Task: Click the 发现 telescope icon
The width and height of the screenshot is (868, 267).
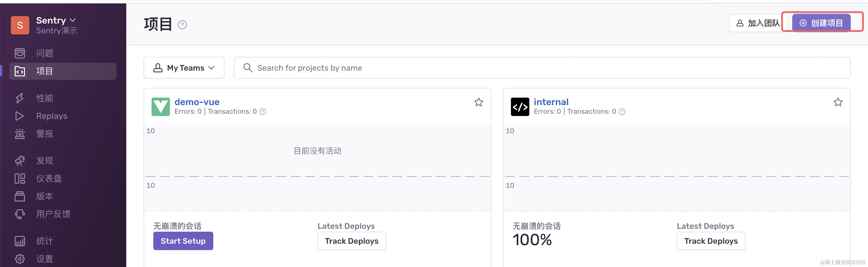Action: tap(20, 160)
